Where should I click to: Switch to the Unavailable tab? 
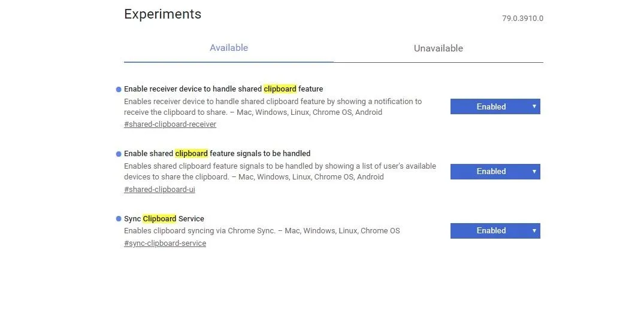tap(439, 48)
